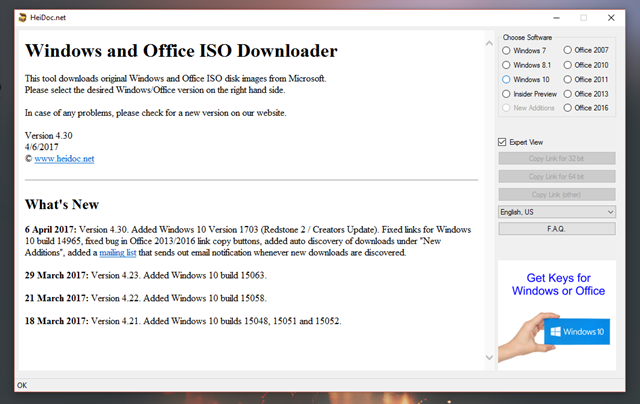Click the Get Keys for Windows advertisement
This screenshot has height=404, width=640.
point(557,314)
